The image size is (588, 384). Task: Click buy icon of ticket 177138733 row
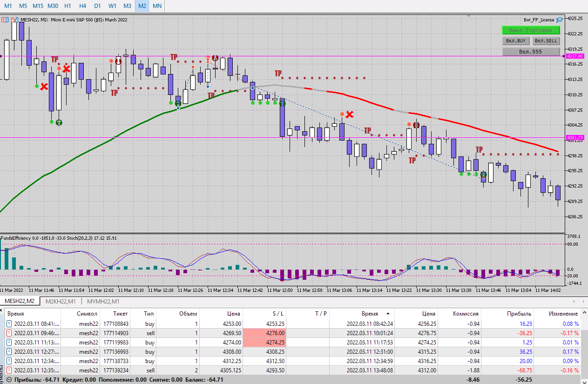(9, 361)
